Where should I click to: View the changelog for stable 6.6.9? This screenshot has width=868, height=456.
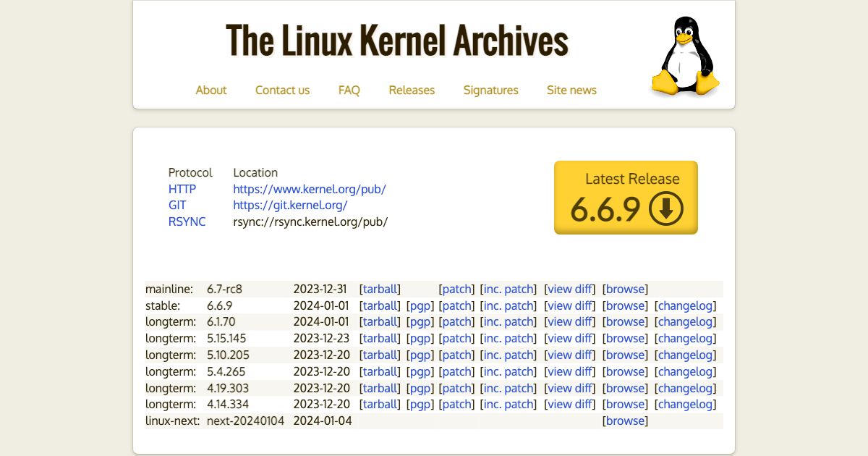click(684, 305)
